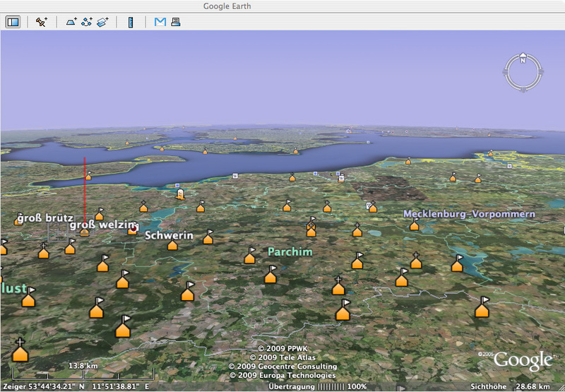Image resolution: width=565 pixels, height=392 pixels.
Task: Click the center of the navigation compass
Action: (x=523, y=73)
